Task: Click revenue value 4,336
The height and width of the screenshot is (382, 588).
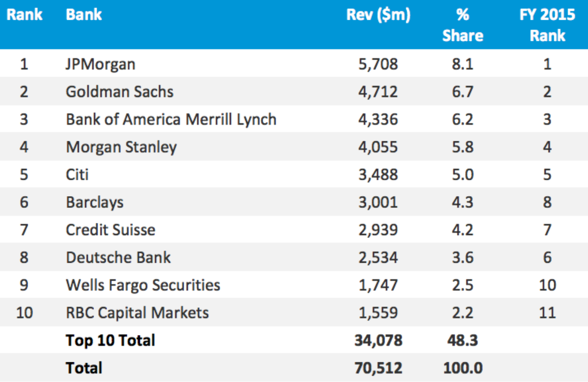Action: (x=378, y=120)
